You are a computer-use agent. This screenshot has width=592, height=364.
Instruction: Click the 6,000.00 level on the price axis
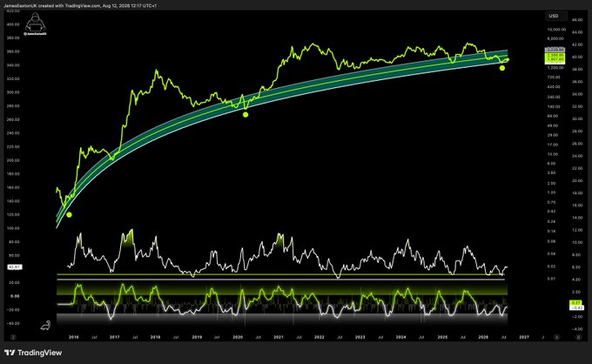tap(556, 38)
